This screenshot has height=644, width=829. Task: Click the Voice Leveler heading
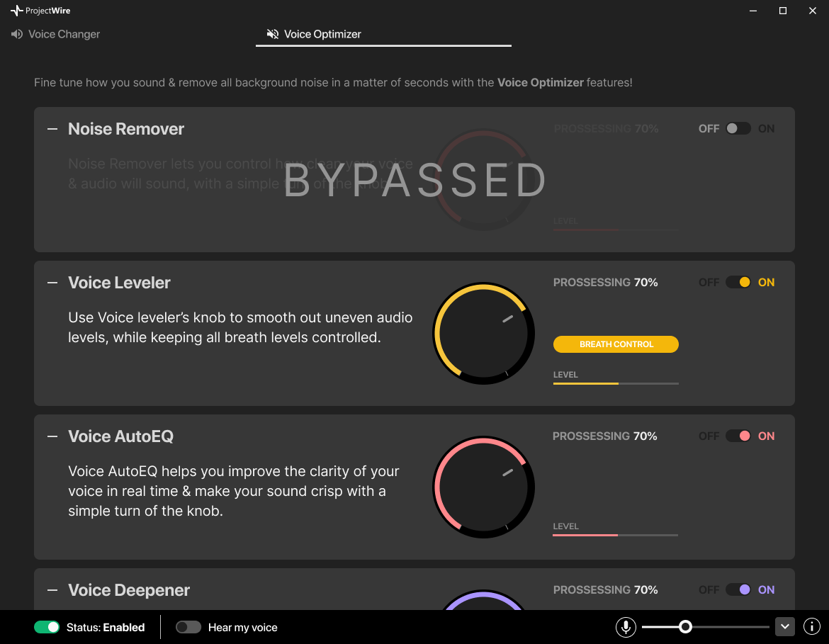click(119, 283)
